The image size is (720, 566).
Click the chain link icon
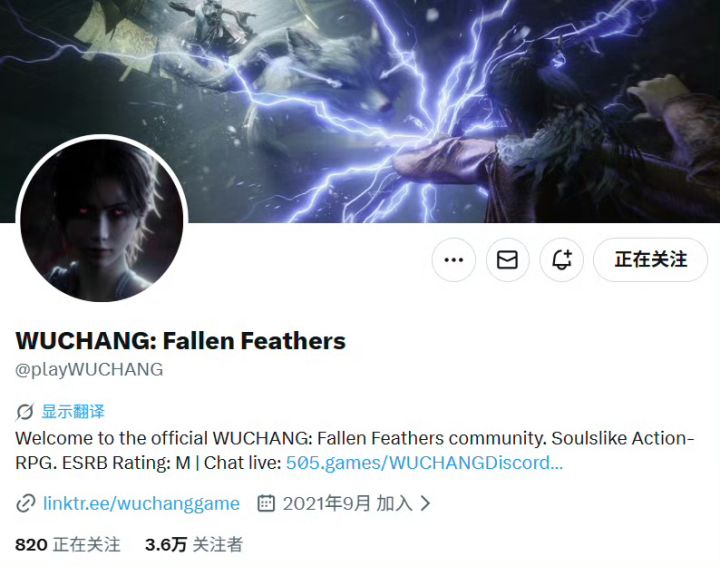click(x=26, y=504)
